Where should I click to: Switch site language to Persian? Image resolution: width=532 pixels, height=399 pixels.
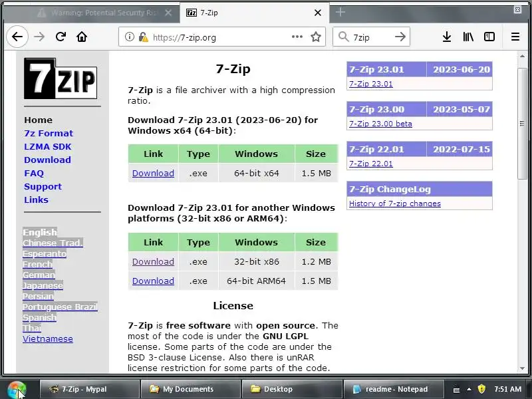pyautogui.click(x=38, y=296)
